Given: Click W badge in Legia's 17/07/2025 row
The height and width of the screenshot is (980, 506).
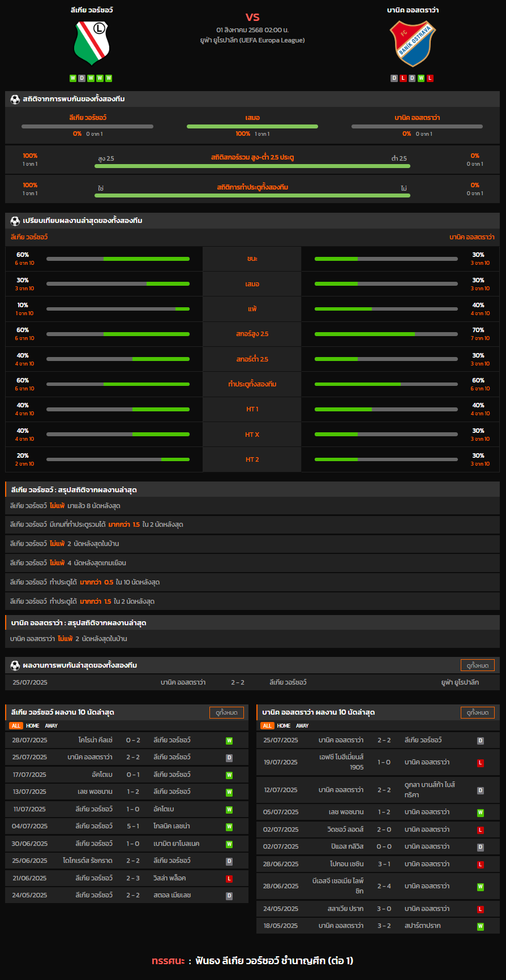Looking at the screenshot, I should coord(229,775).
